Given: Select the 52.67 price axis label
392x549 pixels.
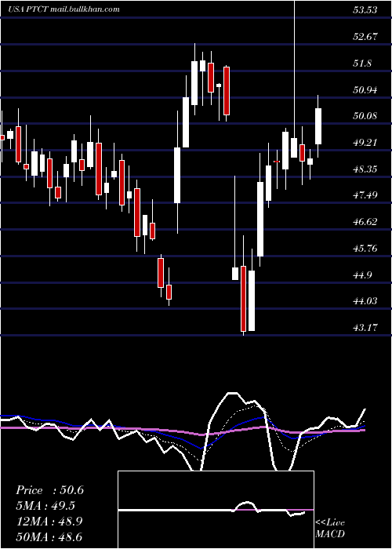Looking at the screenshot, I should pos(365,36).
